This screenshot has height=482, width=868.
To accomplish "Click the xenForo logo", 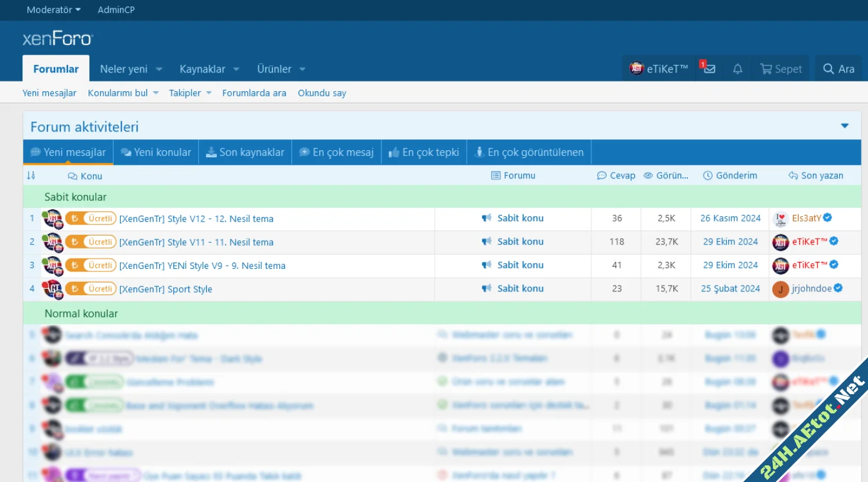I will pos(58,39).
